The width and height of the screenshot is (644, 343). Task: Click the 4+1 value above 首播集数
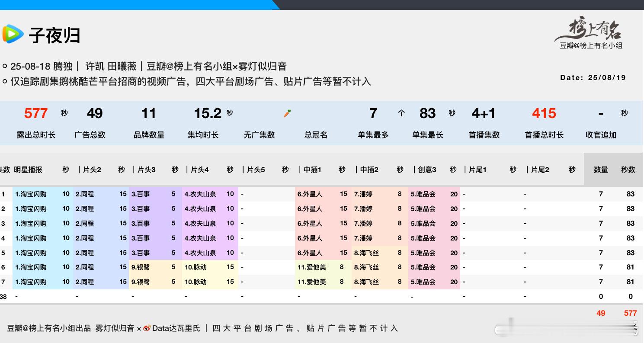coord(484,113)
